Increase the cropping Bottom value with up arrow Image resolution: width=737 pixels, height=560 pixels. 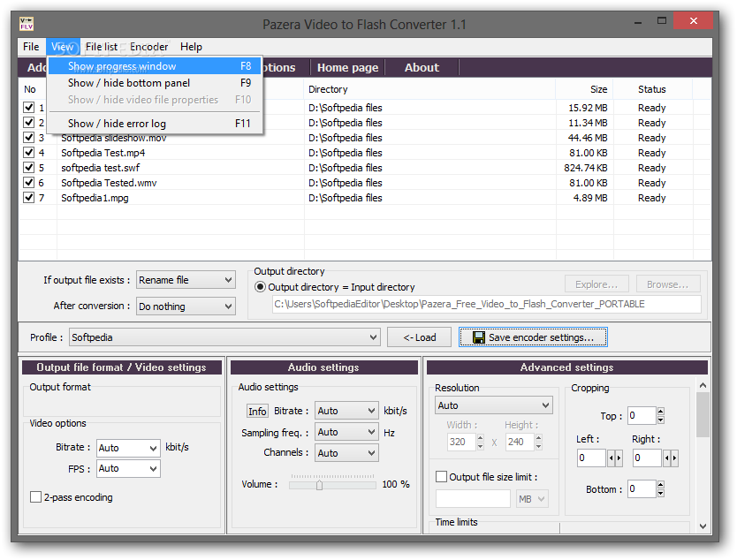[x=661, y=484]
